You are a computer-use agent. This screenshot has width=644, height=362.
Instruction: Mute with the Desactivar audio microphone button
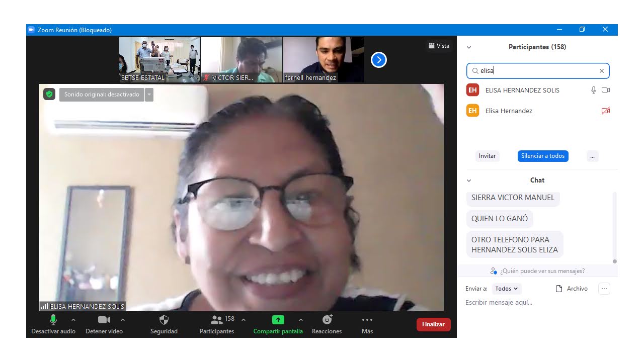point(53,324)
